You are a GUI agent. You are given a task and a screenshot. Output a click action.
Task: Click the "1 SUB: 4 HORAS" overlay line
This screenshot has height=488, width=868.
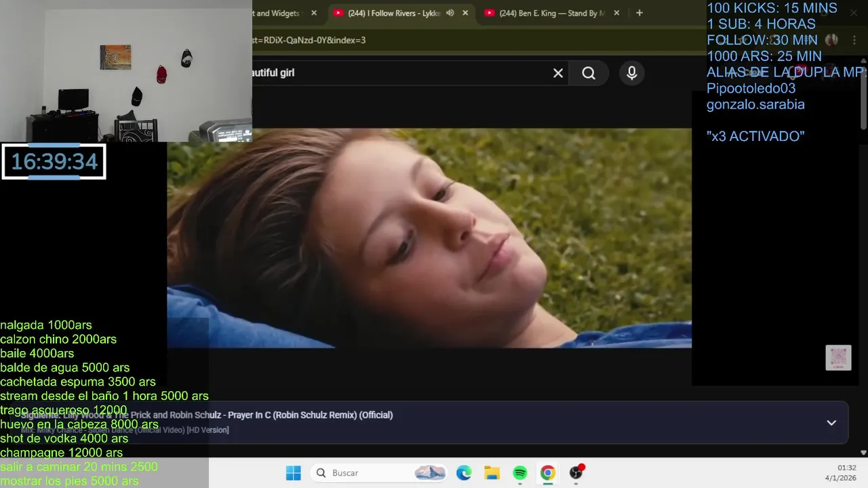[761, 24]
